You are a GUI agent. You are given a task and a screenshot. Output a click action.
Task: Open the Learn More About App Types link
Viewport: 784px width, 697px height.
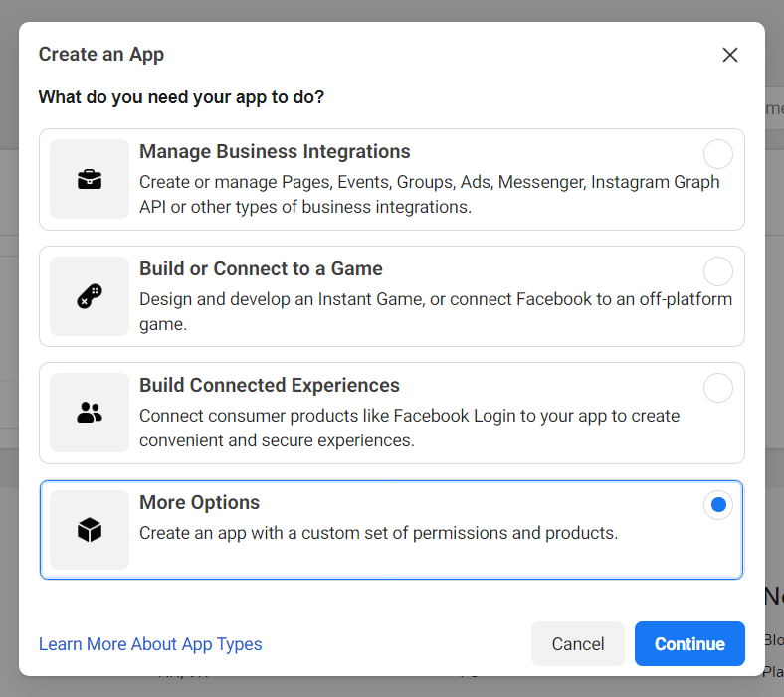click(x=150, y=644)
